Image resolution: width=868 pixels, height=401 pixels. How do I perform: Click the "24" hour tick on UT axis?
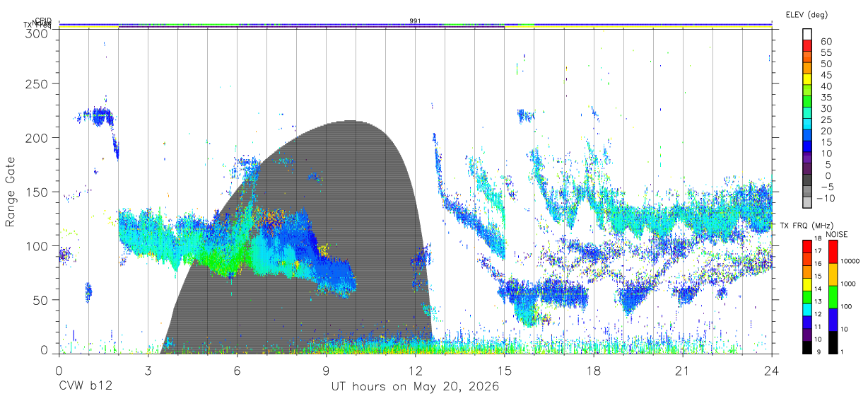(772, 371)
